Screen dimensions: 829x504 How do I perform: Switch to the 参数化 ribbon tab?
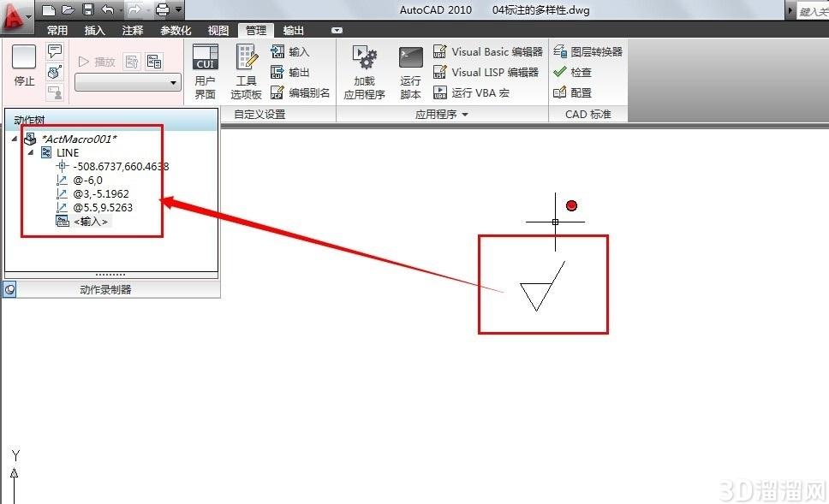point(176,31)
